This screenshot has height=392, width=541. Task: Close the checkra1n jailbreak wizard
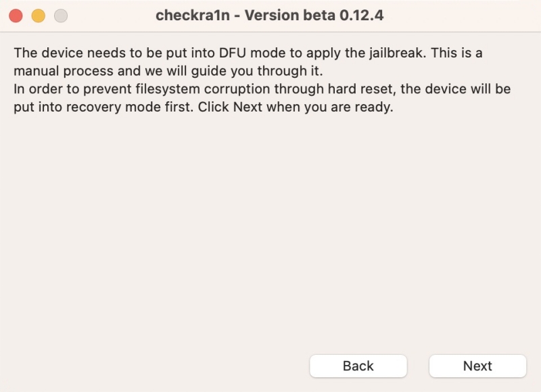pos(15,15)
